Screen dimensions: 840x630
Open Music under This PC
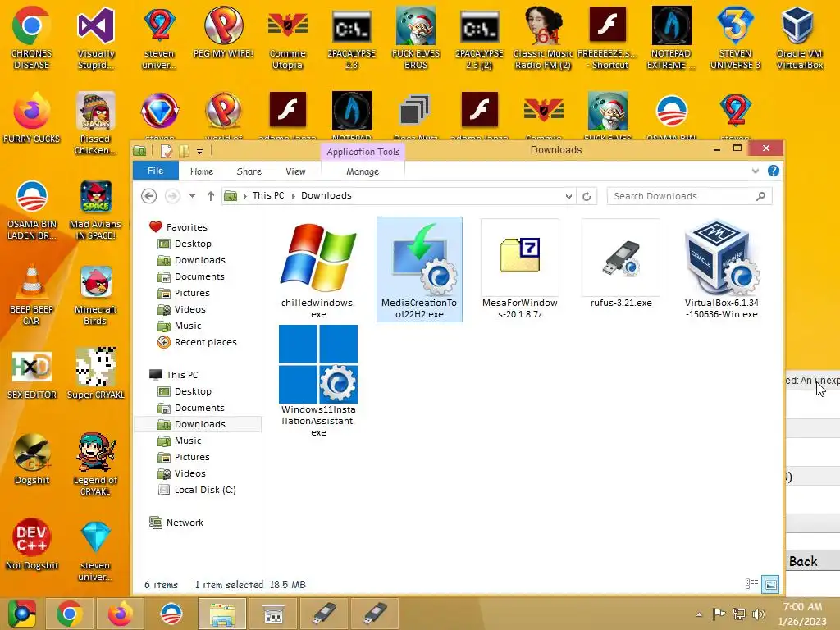pos(188,441)
